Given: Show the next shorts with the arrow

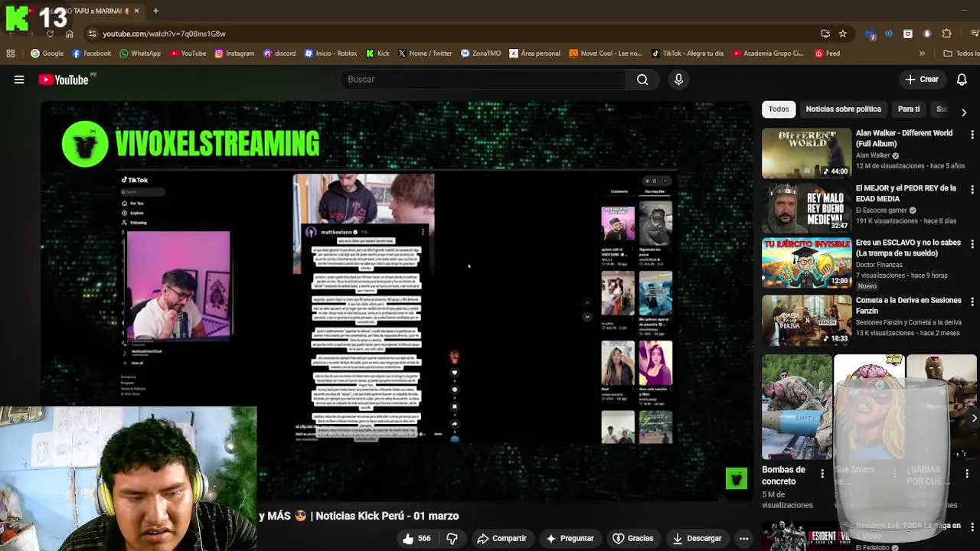Looking at the screenshot, I should [973, 418].
